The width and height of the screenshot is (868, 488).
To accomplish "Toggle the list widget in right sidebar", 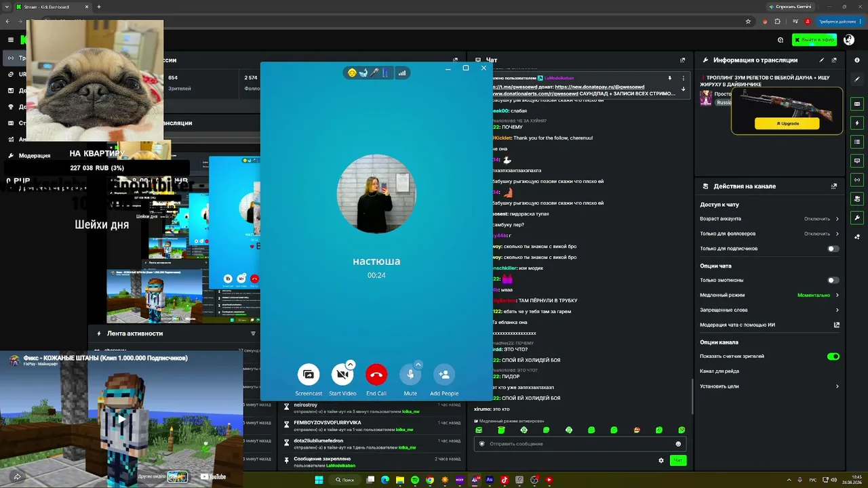I will point(857,142).
